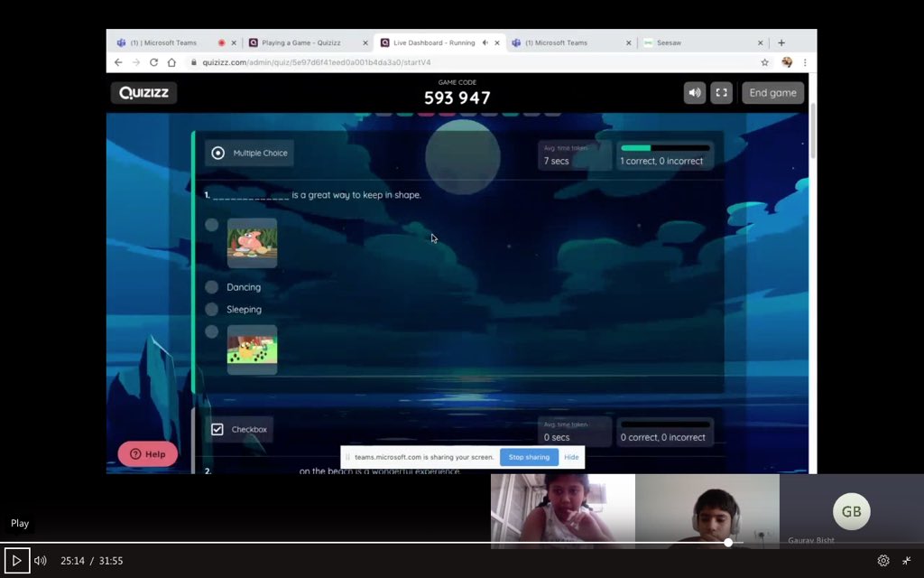Click the recording indicator on Teams tab

(222, 42)
